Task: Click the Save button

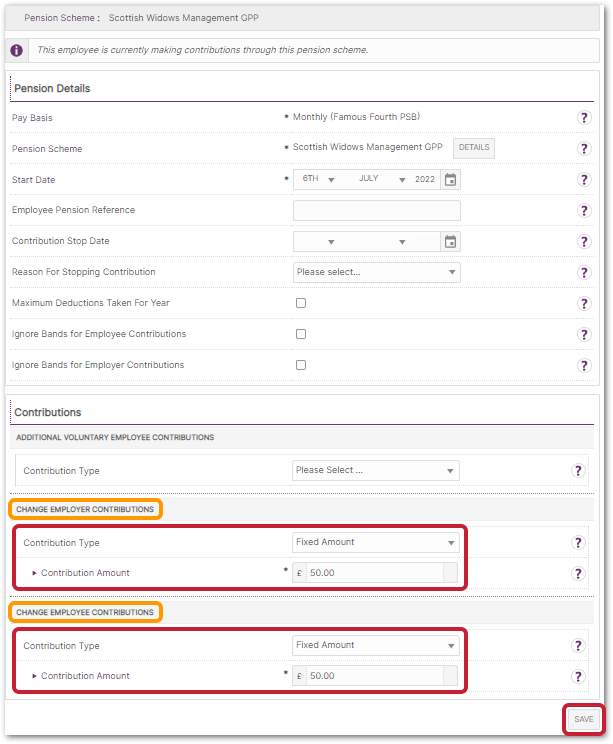Action: tap(583, 719)
